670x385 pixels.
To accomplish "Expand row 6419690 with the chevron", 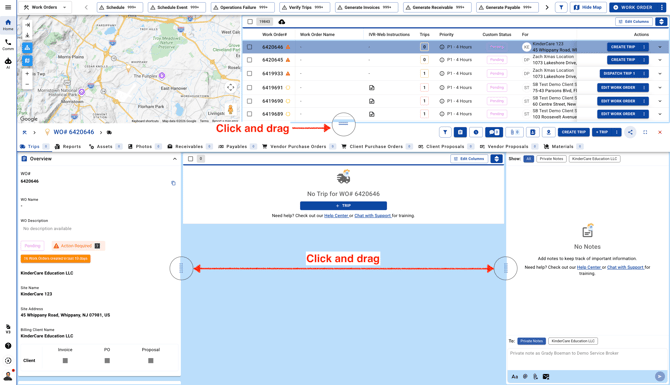I will (x=660, y=101).
